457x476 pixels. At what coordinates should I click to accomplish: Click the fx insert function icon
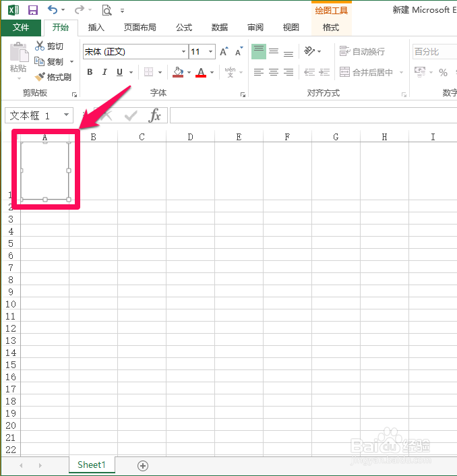155,115
